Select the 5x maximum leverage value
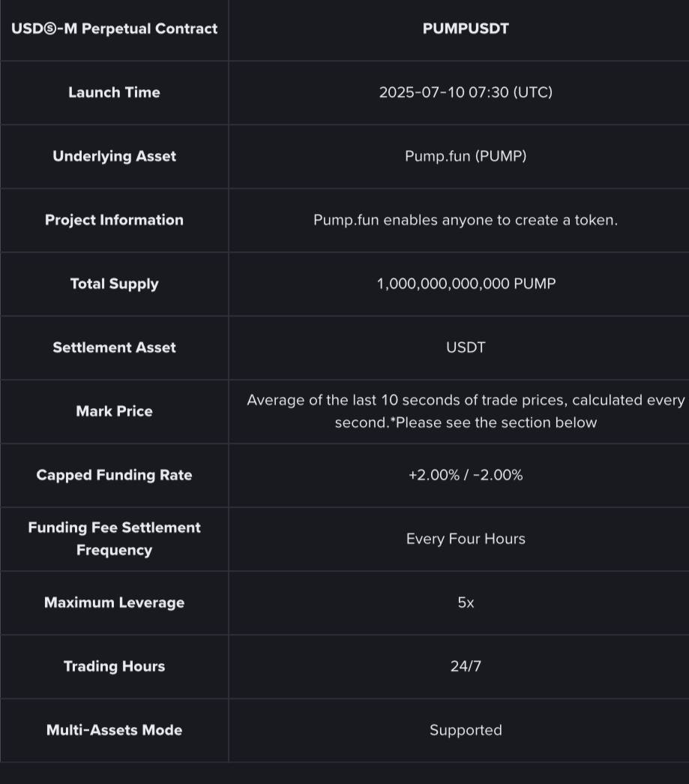 [466, 602]
